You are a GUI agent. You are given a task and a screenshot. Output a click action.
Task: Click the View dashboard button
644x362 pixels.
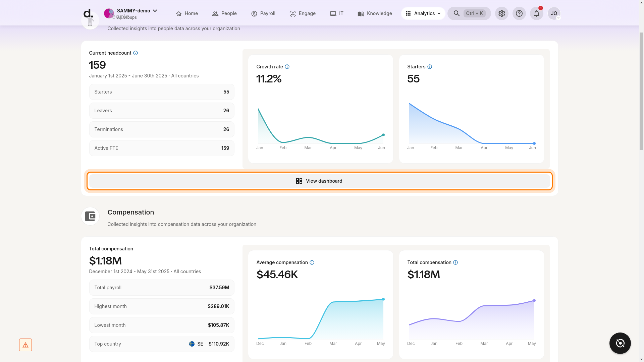pos(319,181)
